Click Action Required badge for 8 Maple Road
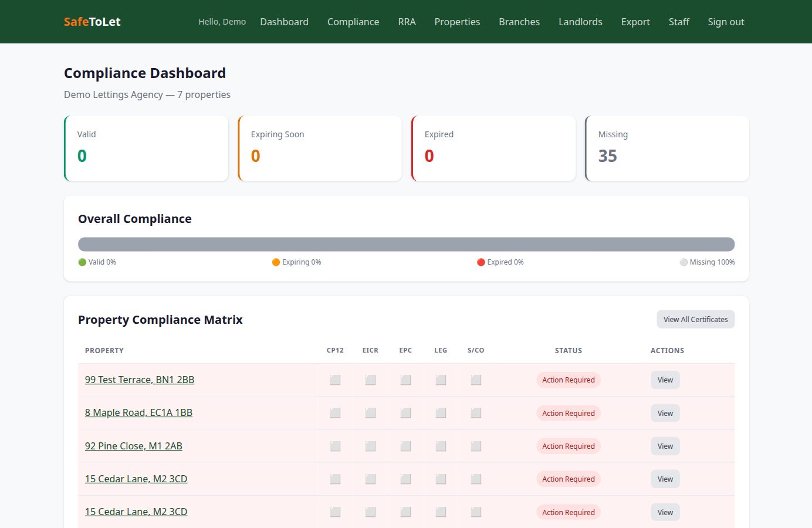812x528 pixels. click(x=569, y=413)
